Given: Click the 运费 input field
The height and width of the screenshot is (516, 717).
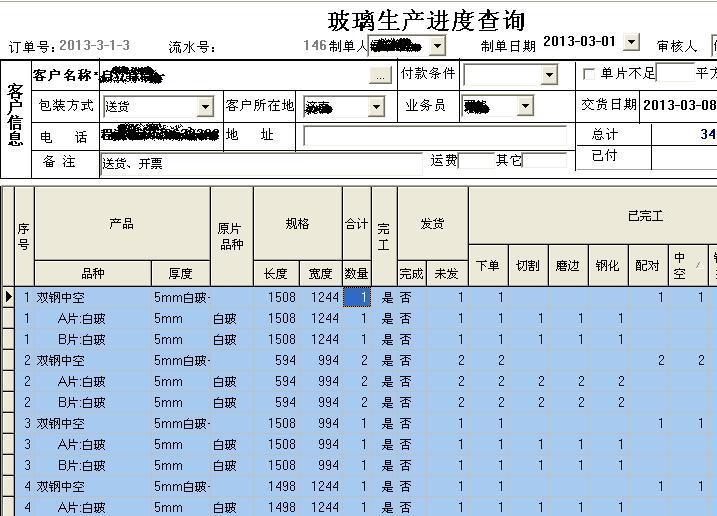Looking at the screenshot, I should coord(476,161).
